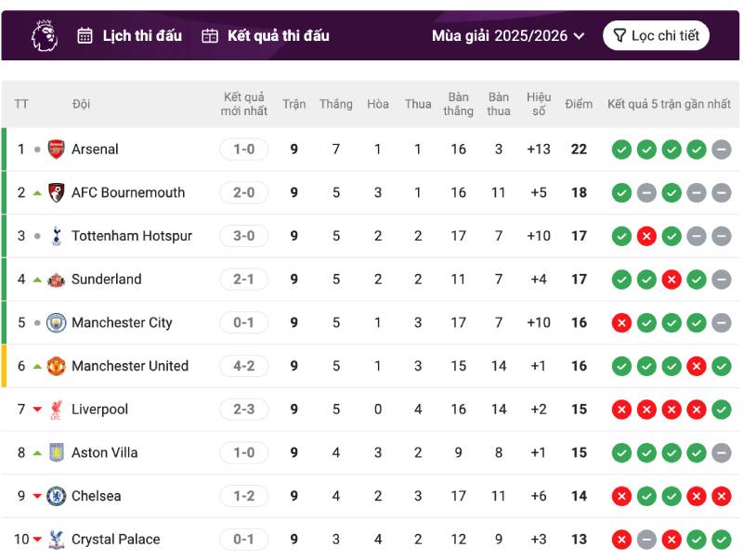Open the Lọc chi tiết filter
Viewport: 743px width, 560px height.
point(656,36)
